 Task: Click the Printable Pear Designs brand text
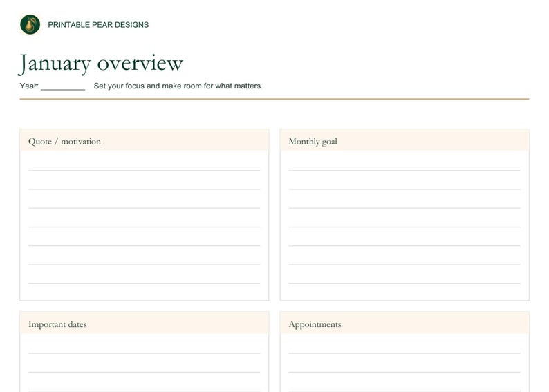(x=98, y=25)
